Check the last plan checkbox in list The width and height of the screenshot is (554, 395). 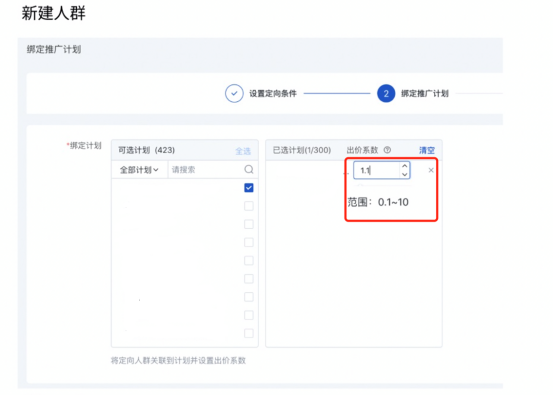(x=249, y=333)
